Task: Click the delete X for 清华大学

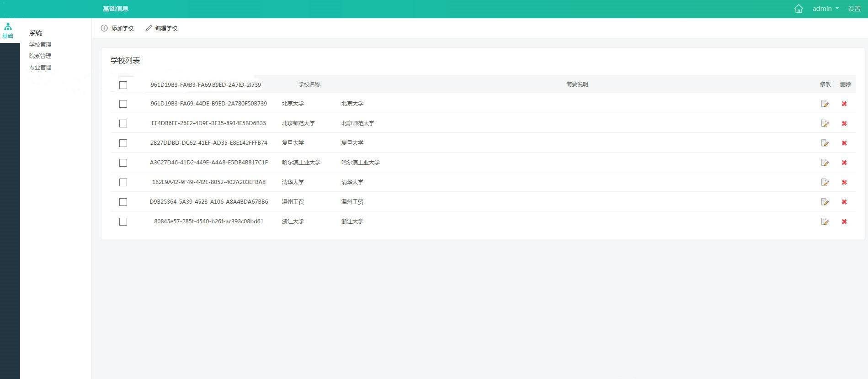Action: tap(844, 182)
